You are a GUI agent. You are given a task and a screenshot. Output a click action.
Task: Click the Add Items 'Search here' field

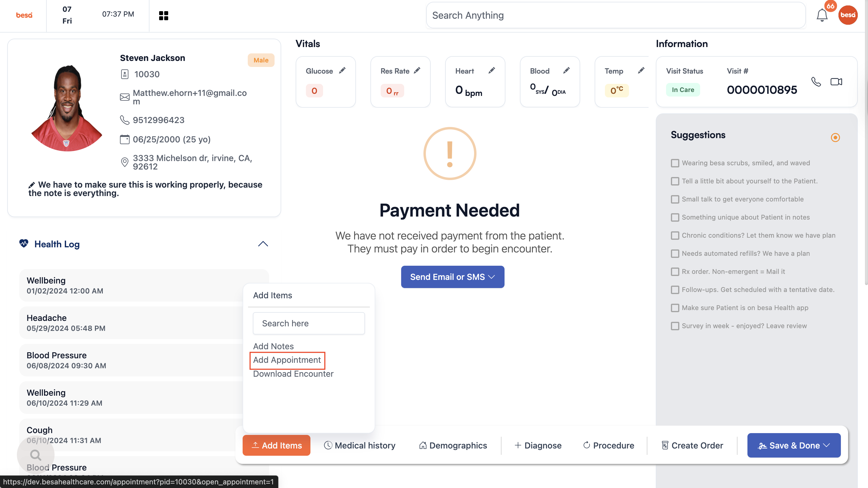pyautogui.click(x=309, y=323)
